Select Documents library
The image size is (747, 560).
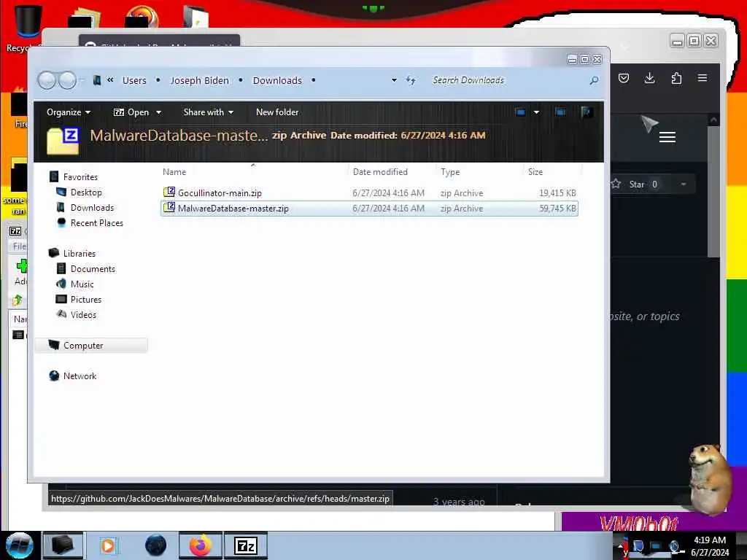coord(93,268)
